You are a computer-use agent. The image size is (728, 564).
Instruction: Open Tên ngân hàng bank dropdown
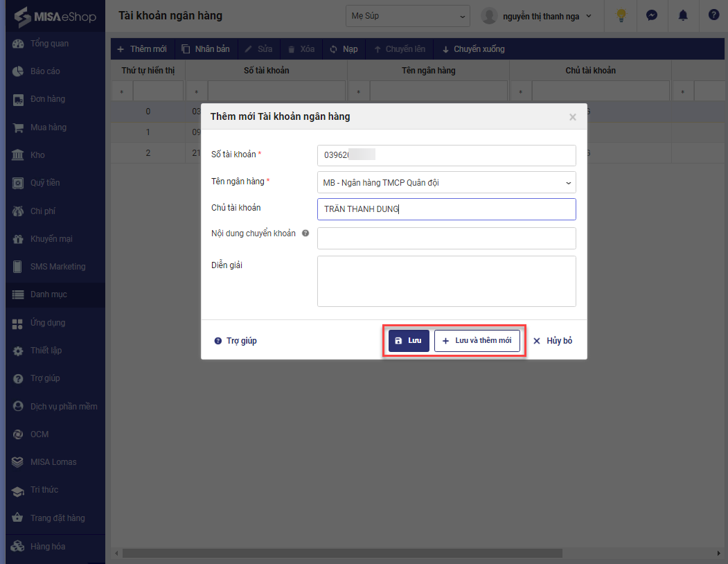pyautogui.click(x=446, y=183)
